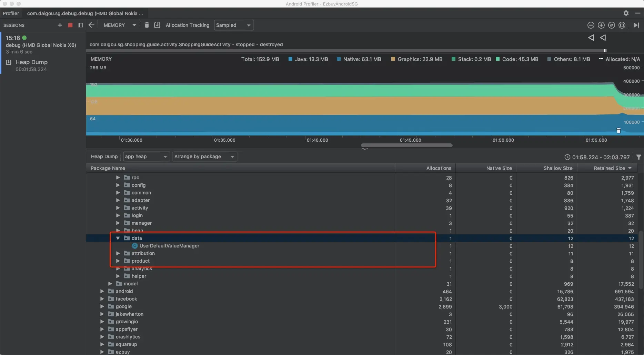The image size is (644, 355).
Task: Open the app heap dropdown
Action: point(147,156)
